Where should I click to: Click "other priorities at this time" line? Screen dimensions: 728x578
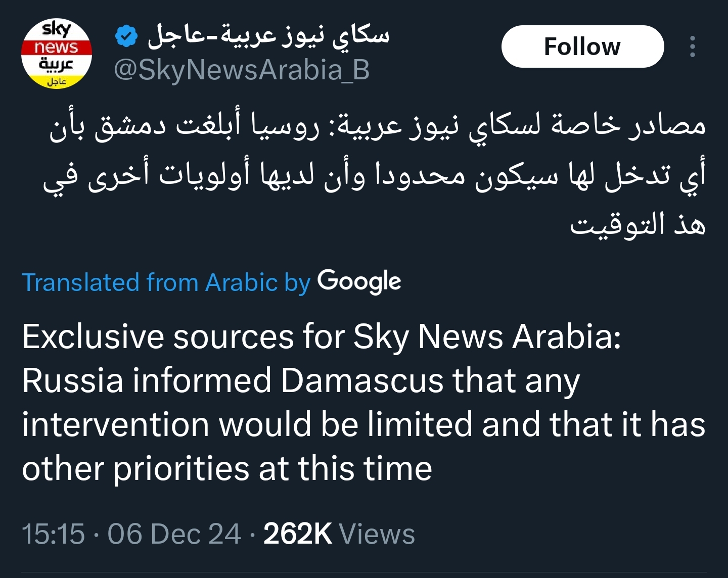tap(227, 468)
